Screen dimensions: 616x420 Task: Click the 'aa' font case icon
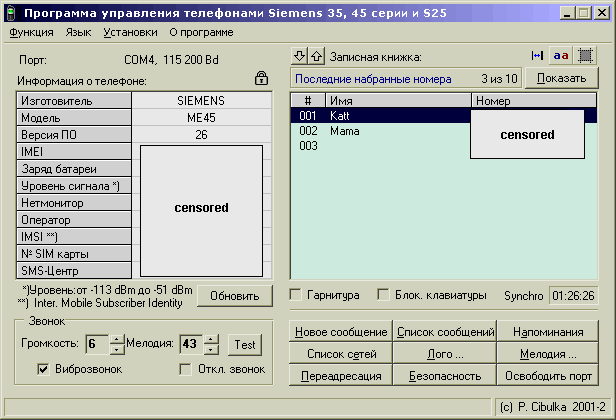click(561, 56)
